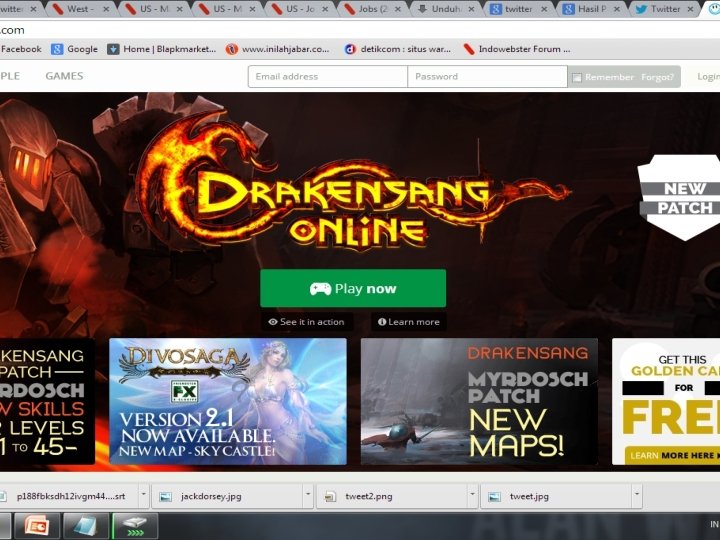Open downloaded file tweet.jpg
Screen dimensions: 720x540
pyautogui.click(x=556, y=496)
